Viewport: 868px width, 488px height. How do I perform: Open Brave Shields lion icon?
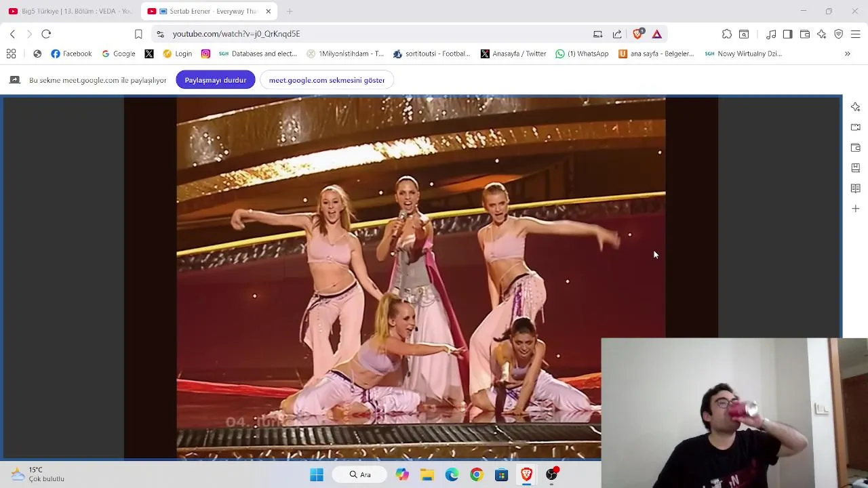tap(638, 34)
